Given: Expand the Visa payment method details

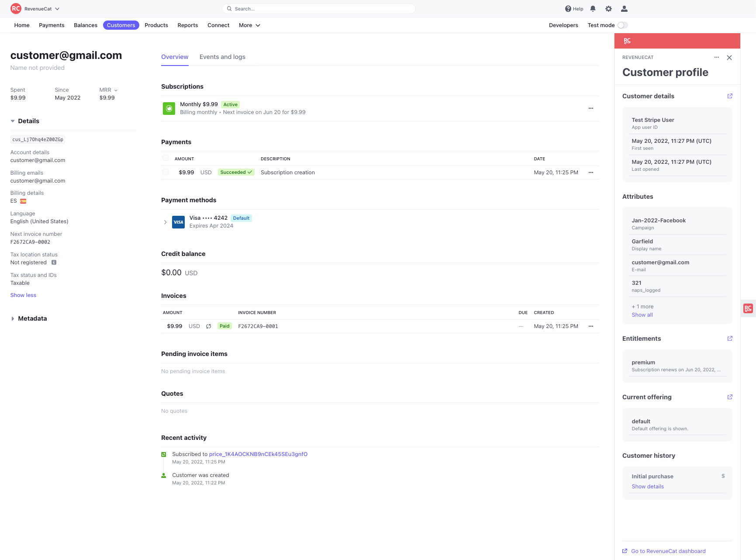Looking at the screenshot, I should coord(165,222).
